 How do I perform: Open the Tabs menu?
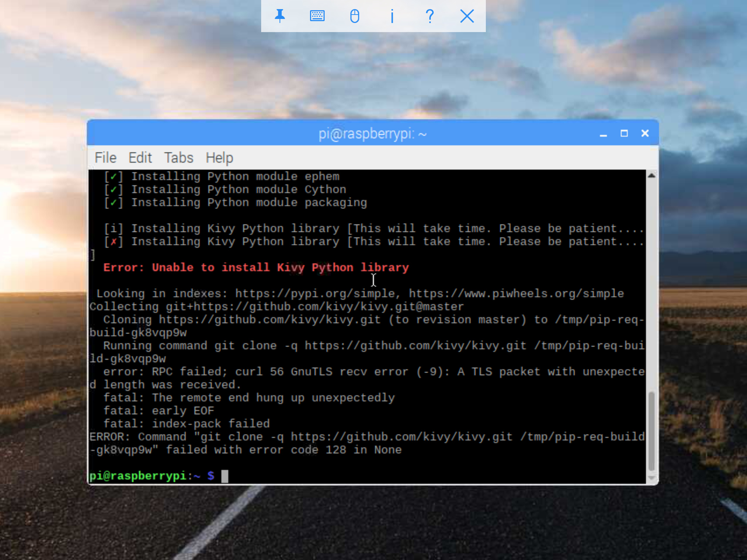pos(178,158)
